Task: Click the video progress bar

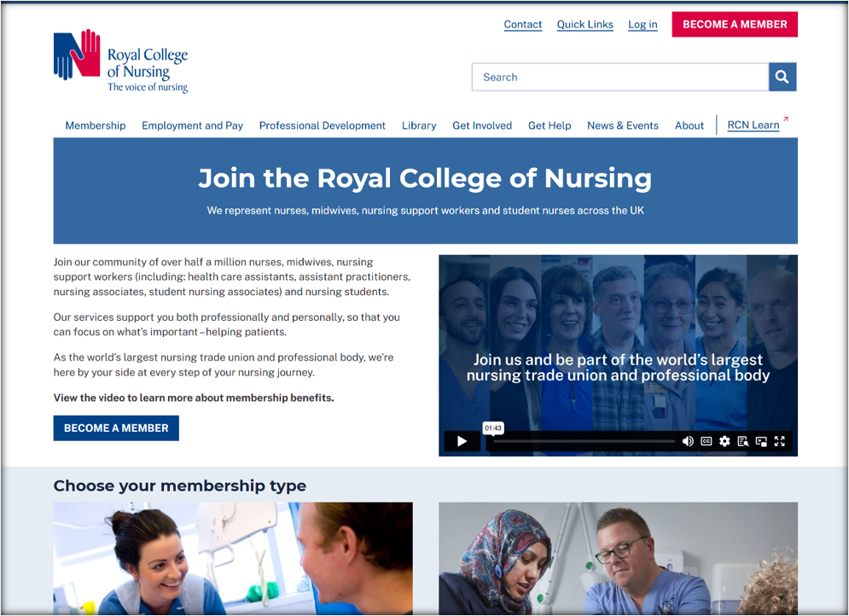Action: pos(584,441)
